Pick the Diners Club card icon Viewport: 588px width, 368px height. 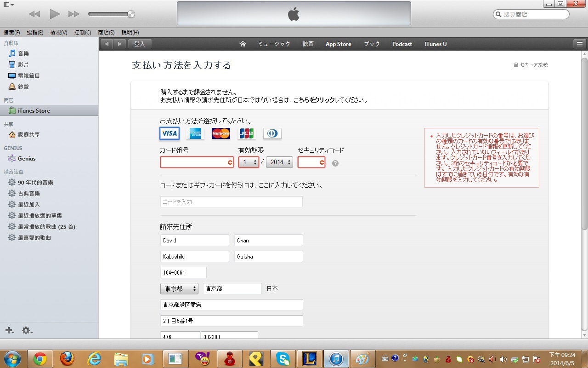(272, 133)
